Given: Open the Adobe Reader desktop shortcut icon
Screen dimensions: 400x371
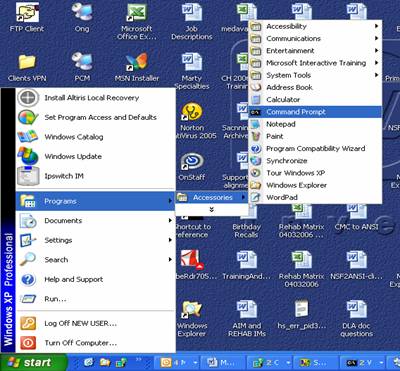Looking at the screenshot, I should click(192, 265).
